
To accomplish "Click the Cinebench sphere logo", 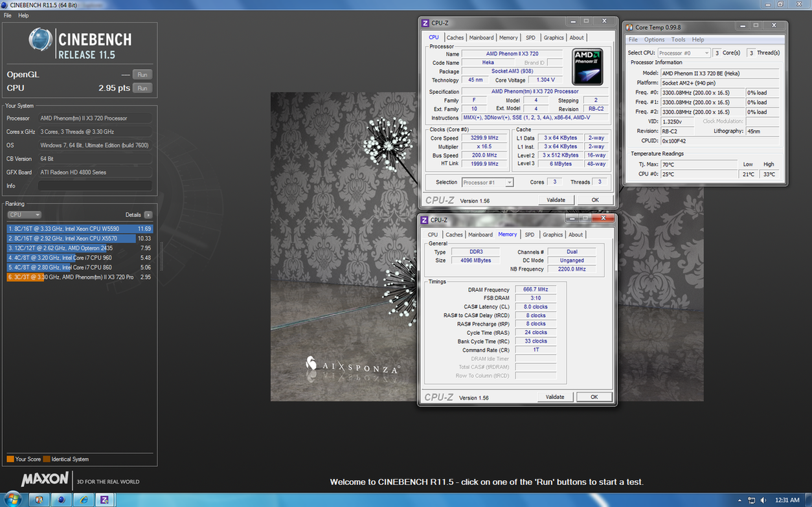I will 41,40.
